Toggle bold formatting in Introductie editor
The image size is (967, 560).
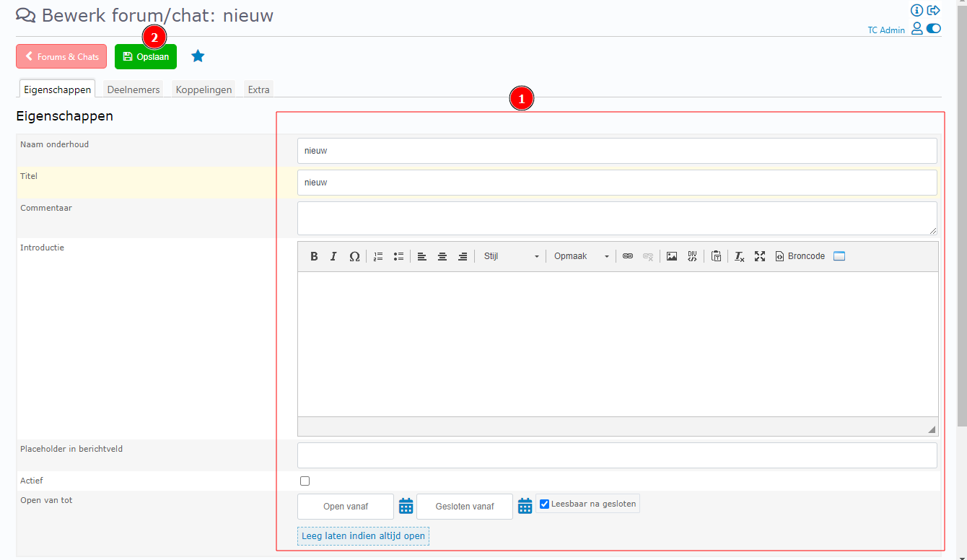click(x=314, y=256)
